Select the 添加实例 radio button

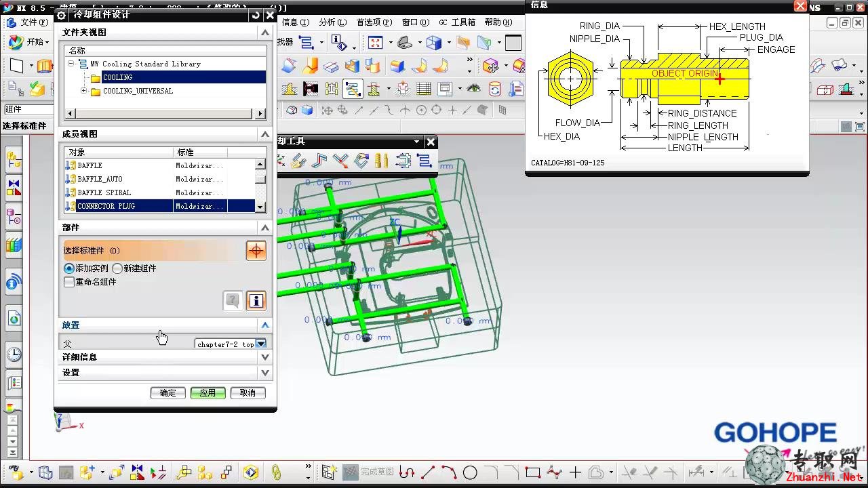(x=69, y=268)
